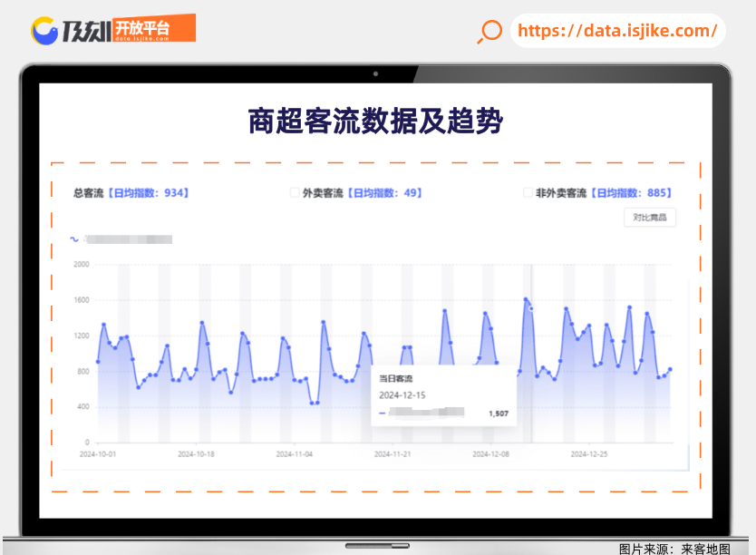Toggle the blue line series legend icon
The image size is (756, 555).
click(x=74, y=240)
